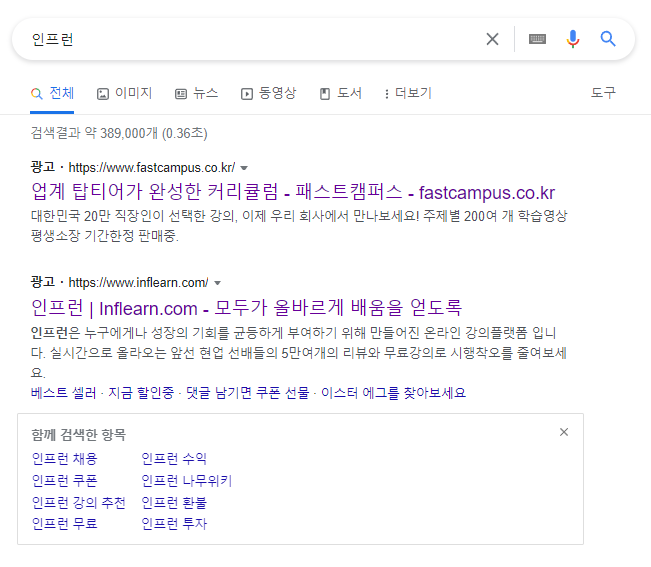Open the 동영상 tab
651x567 pixels.
coord(269,93)
